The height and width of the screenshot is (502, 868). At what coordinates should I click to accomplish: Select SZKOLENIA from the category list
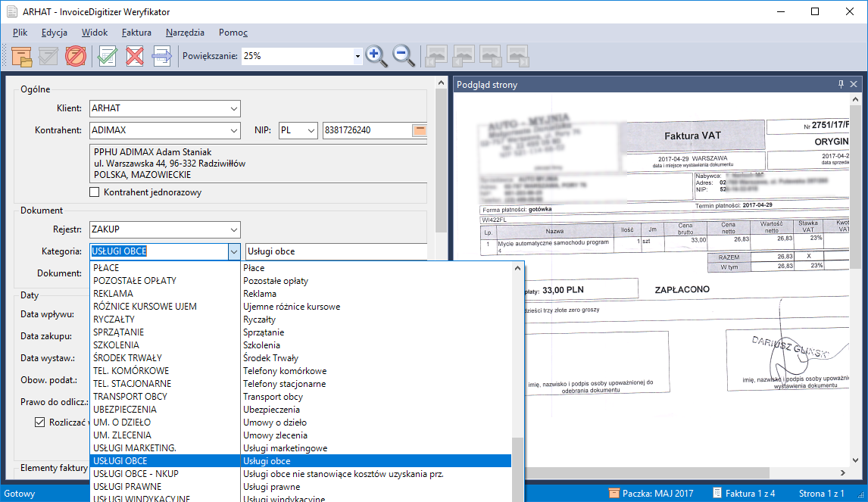pyautogui.click(x=116, y=345)
